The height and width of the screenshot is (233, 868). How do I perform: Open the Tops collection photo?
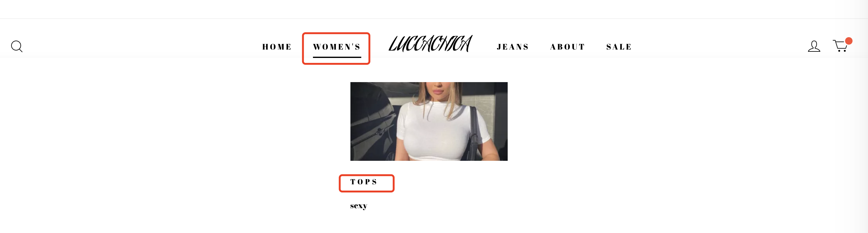click(x=429, y=121)
